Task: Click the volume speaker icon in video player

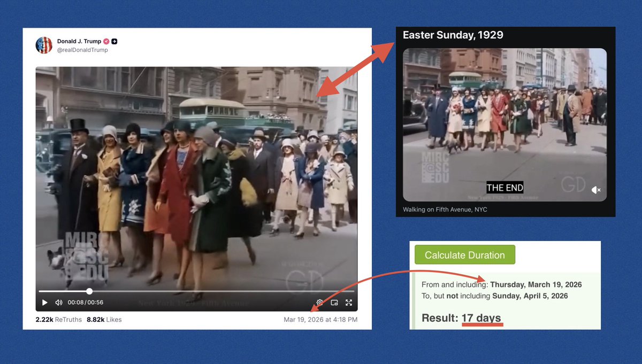Action: [59, 303]
